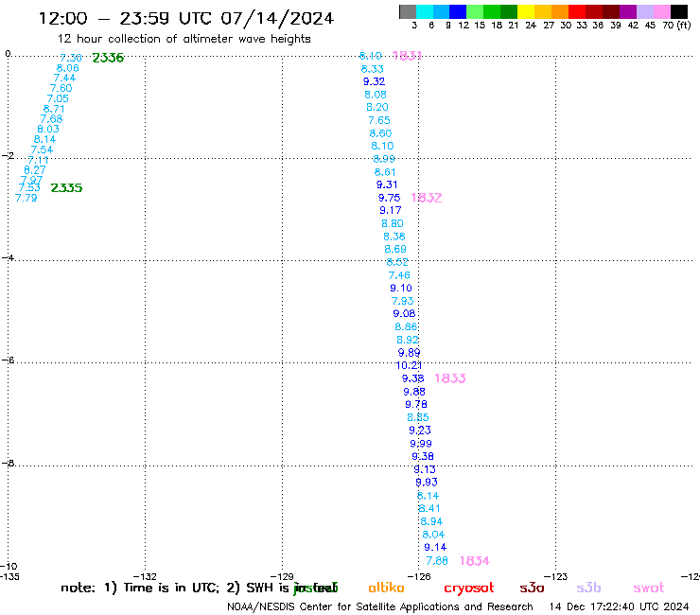Click the wave height value '7.30'
This screenshot has width=700, height=615.
71,58
